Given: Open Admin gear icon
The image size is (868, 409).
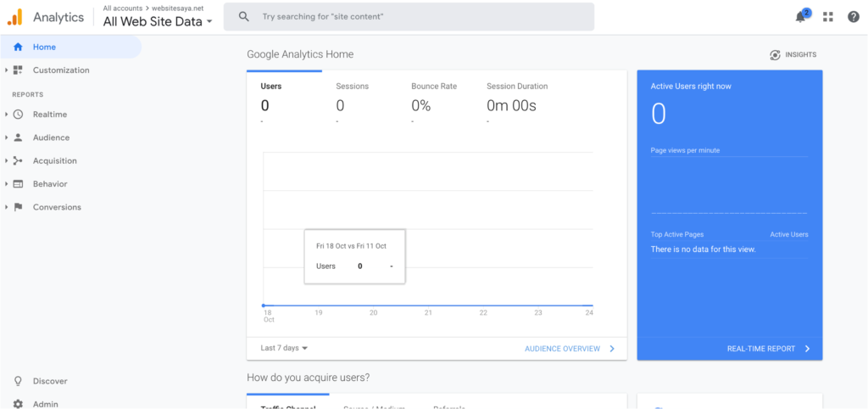Looking at the screenshot, I should point(19,404).
